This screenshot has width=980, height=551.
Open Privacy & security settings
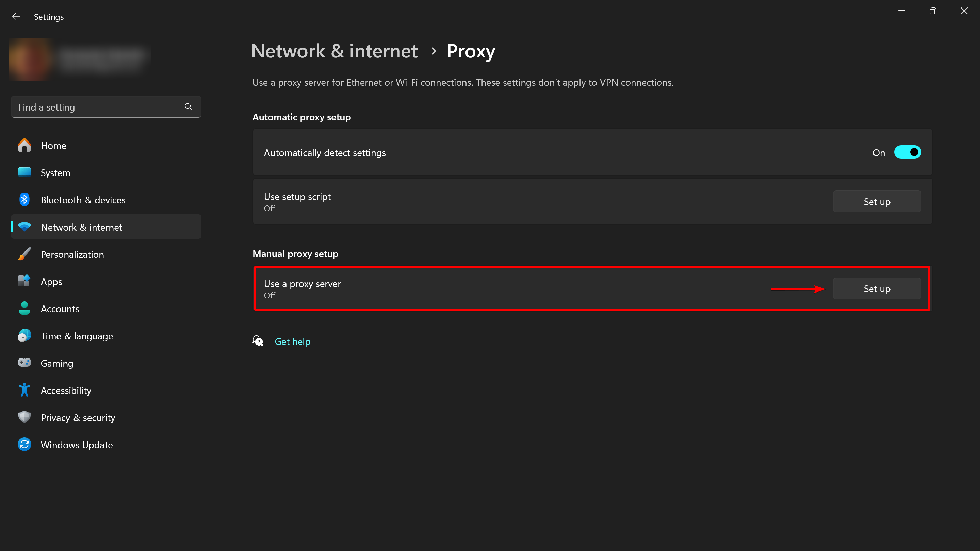tap(106, 418)
